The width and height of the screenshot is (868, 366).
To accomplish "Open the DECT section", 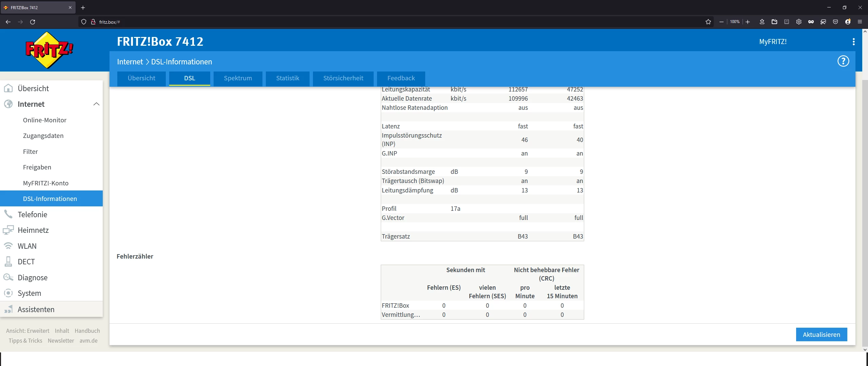I will pos(26,262).
